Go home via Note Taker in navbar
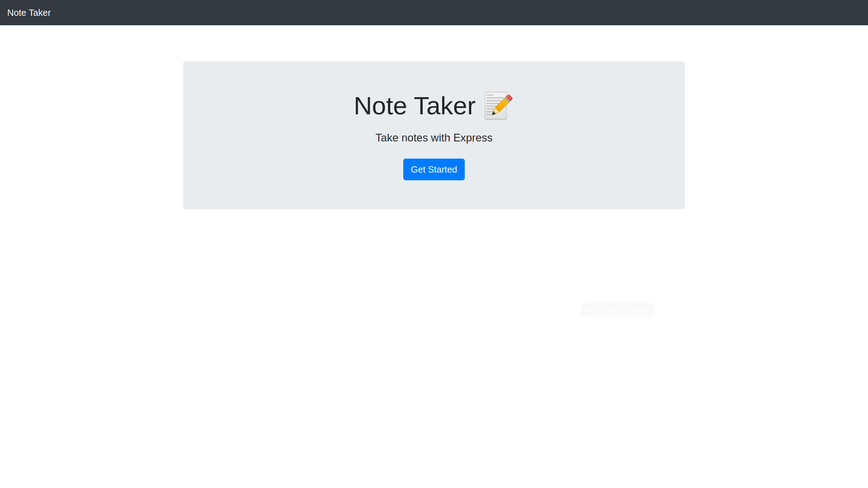Screen dimensions: 868x488 [x=29, y=13]
